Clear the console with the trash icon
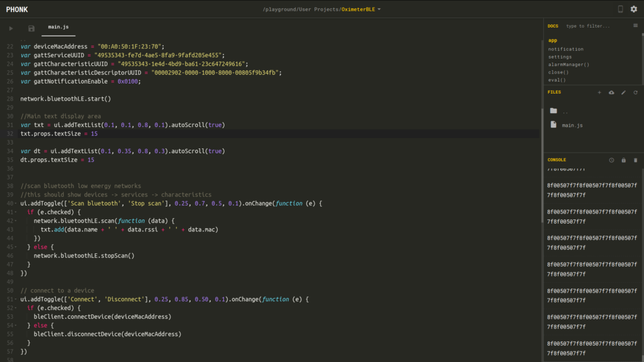This screenshot has height=362, width=644. point(635,160)
